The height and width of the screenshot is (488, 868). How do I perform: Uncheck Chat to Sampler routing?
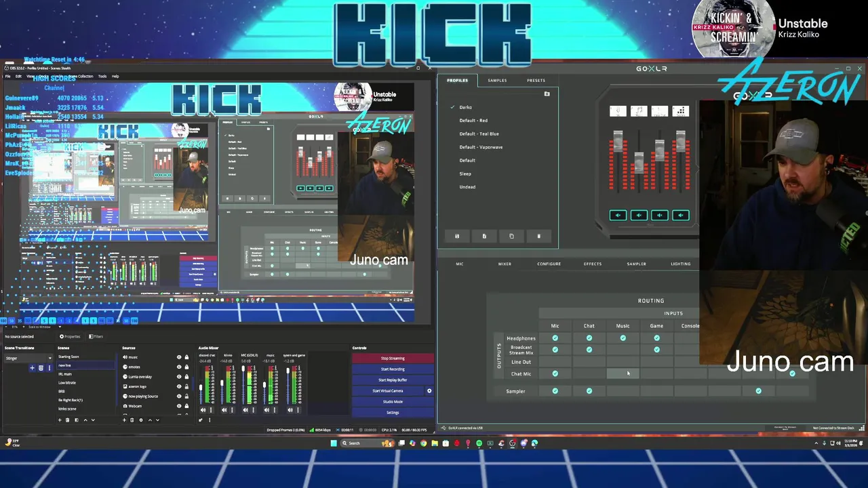point(589,391)
